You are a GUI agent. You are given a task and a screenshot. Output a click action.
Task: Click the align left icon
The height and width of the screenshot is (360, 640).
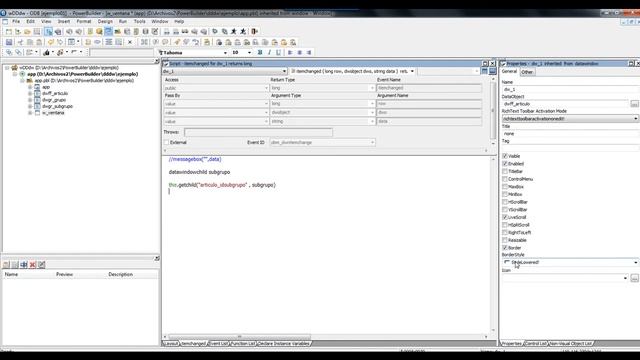[290, 52]
